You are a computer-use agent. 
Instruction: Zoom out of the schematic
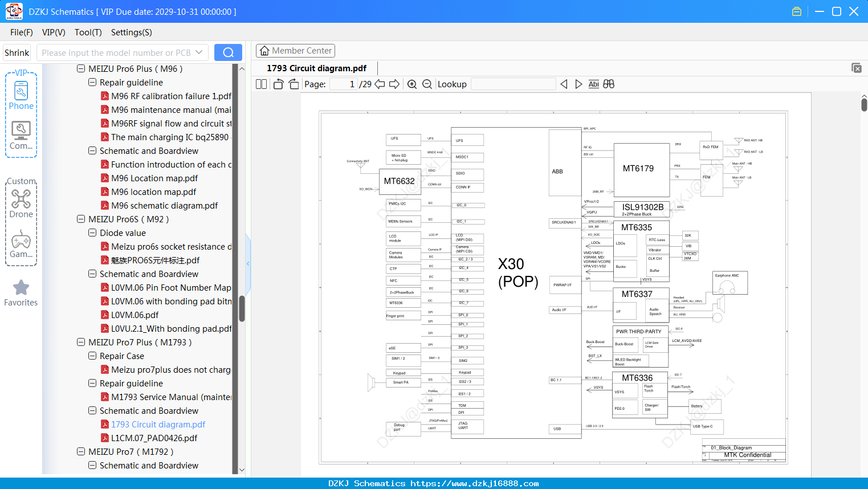point(427,84)
